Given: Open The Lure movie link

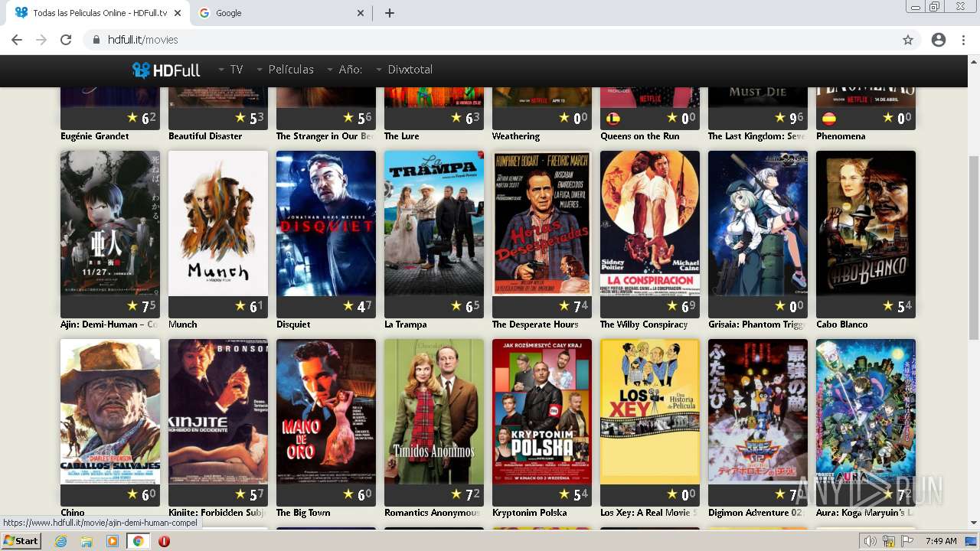Looking at the screenshot, I should [402, 136].
